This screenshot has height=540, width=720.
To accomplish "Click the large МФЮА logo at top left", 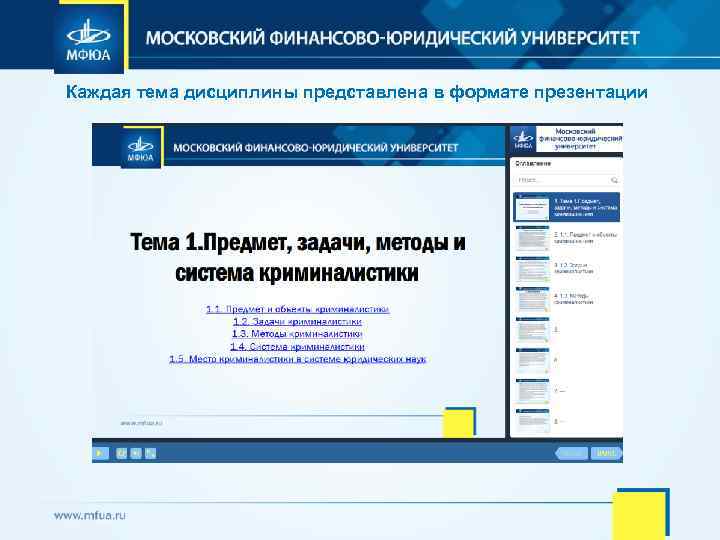I will [89, 37].
